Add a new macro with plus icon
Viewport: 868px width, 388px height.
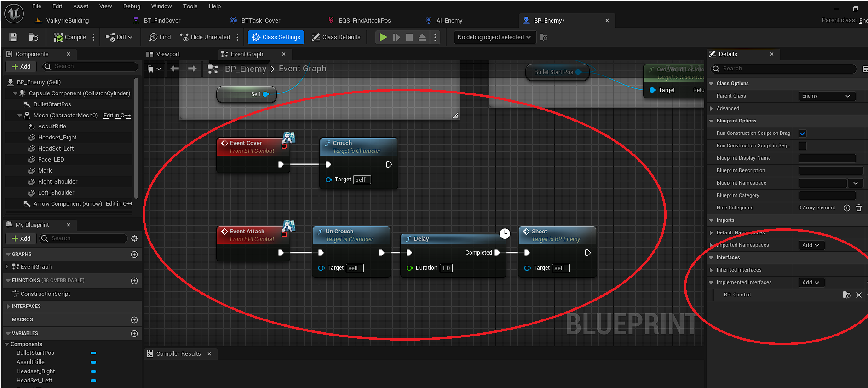[134, 320]
